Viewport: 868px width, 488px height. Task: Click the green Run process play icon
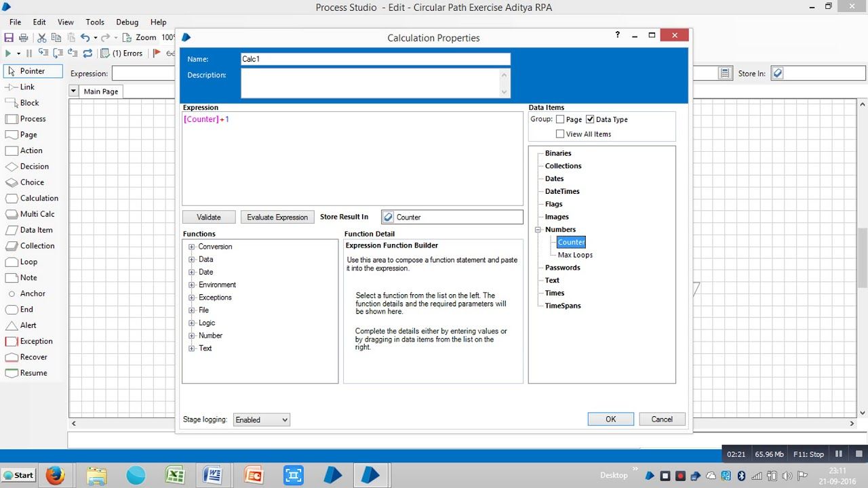(8, 54)
